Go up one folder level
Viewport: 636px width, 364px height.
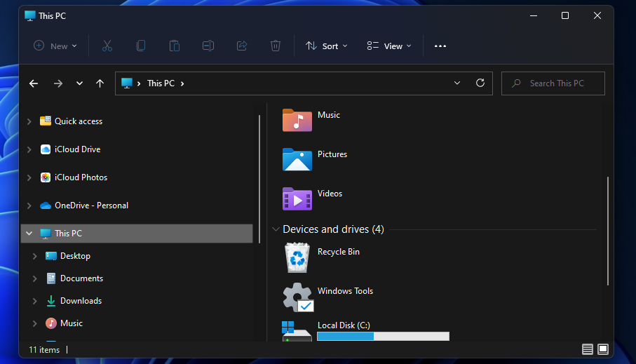pyautogui.click(x=100, y=83)
